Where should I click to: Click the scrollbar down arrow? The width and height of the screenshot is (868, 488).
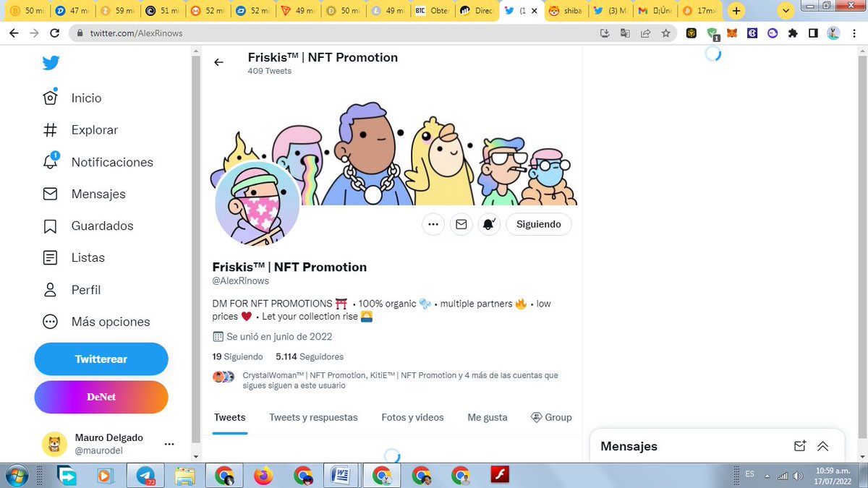pyautogui.click(x=195, y=457)
